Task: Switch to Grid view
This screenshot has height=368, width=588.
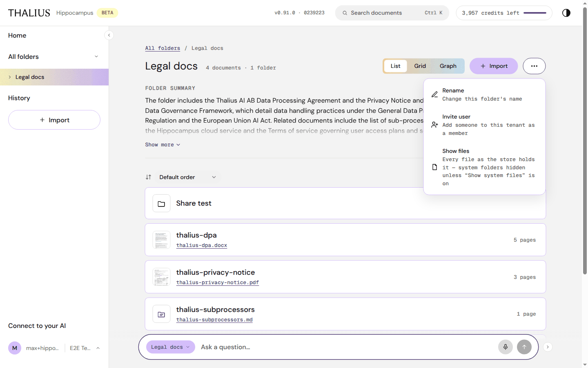Action: pyautogui.click(x=420, y=66)
